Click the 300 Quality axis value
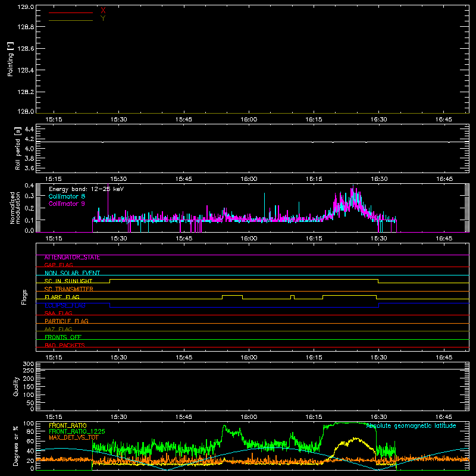The image size is (476, 476). [28, 364]
